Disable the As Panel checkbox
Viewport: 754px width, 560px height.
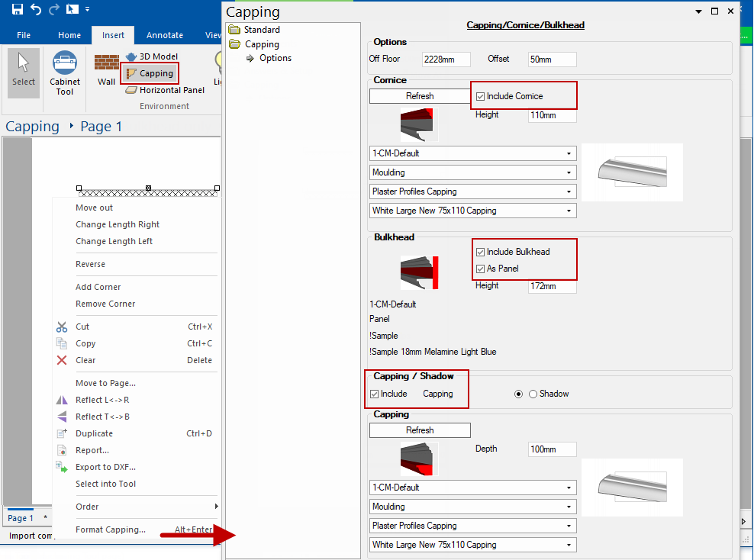pyautogui.click(x=480, y=269)
